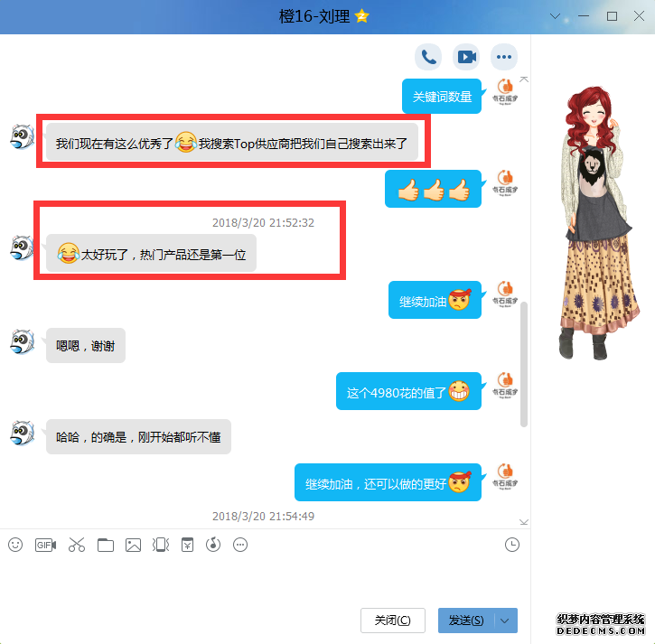Click the short 继续加油 bubble with angry emoji

pos(435,300)
